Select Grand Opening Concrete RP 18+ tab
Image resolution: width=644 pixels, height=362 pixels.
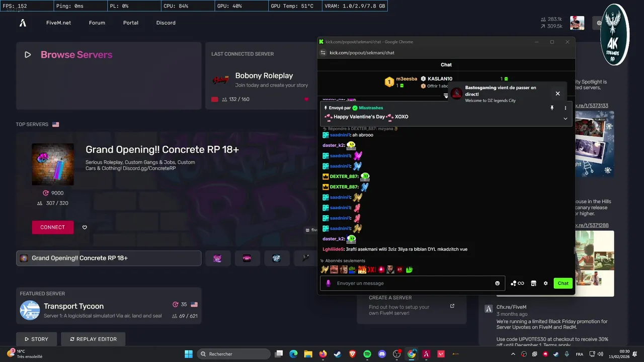(x=109, y=258)
